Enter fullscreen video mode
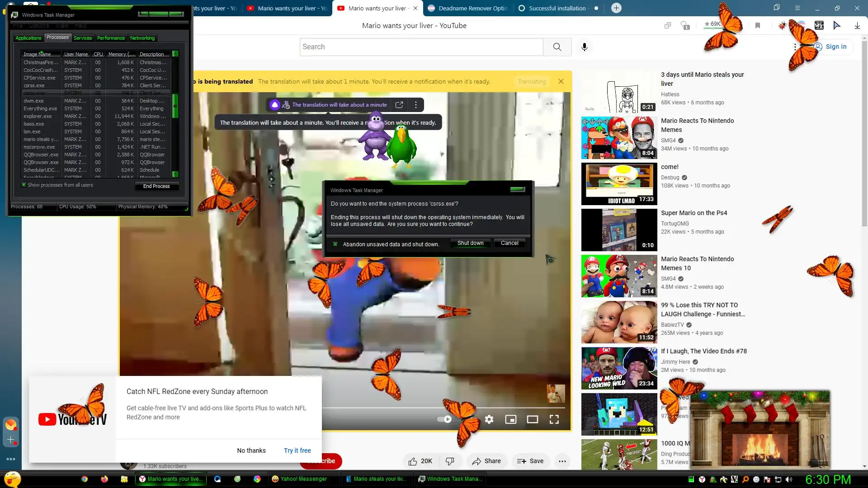The height and width of the screenshot is (488, 868). [x=554, y=419]
